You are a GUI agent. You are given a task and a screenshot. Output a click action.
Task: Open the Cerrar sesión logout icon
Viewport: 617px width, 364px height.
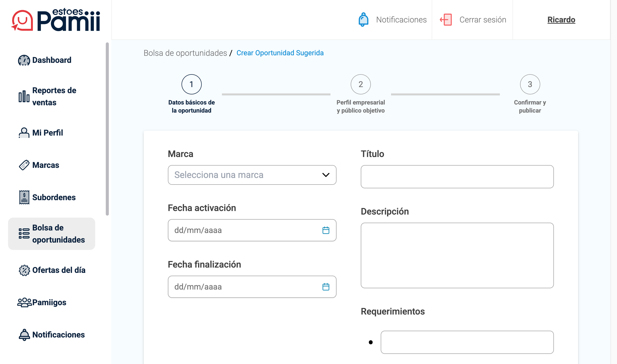(x=446, y=20)
